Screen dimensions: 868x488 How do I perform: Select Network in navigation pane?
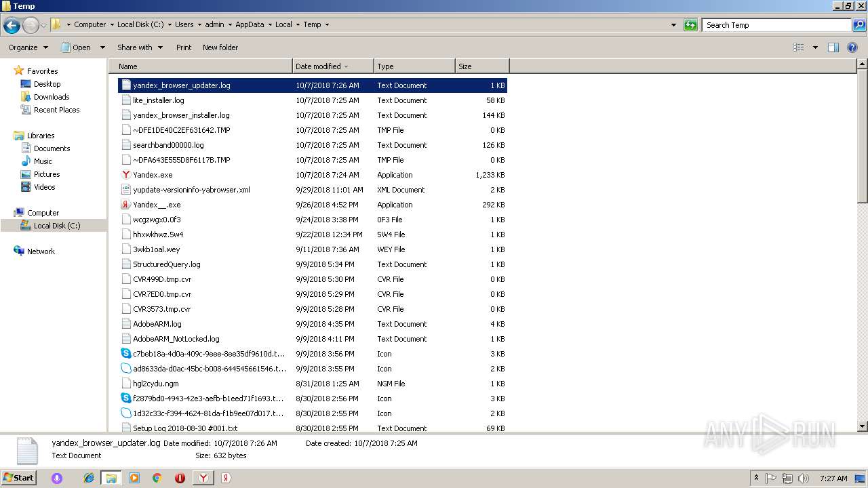(x=41, y=251)
